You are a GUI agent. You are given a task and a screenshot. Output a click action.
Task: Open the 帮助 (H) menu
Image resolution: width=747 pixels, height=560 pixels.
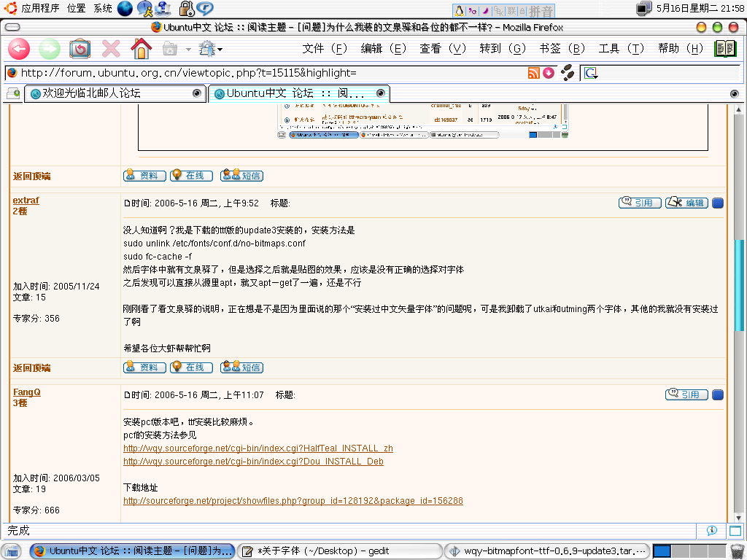click(x=681, y=48)
